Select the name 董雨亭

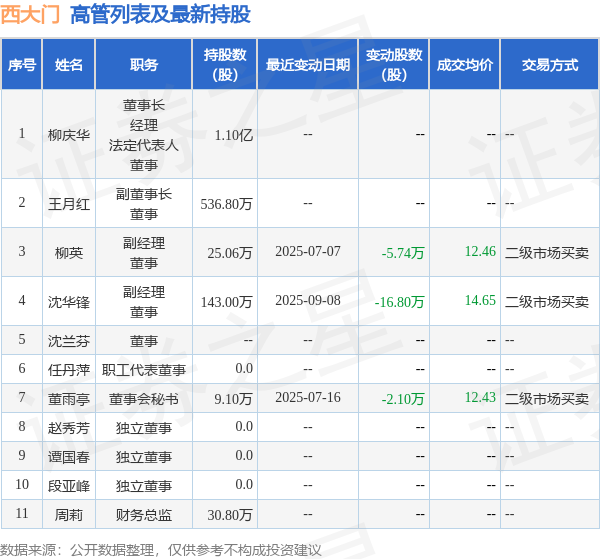tap(69, 399)
